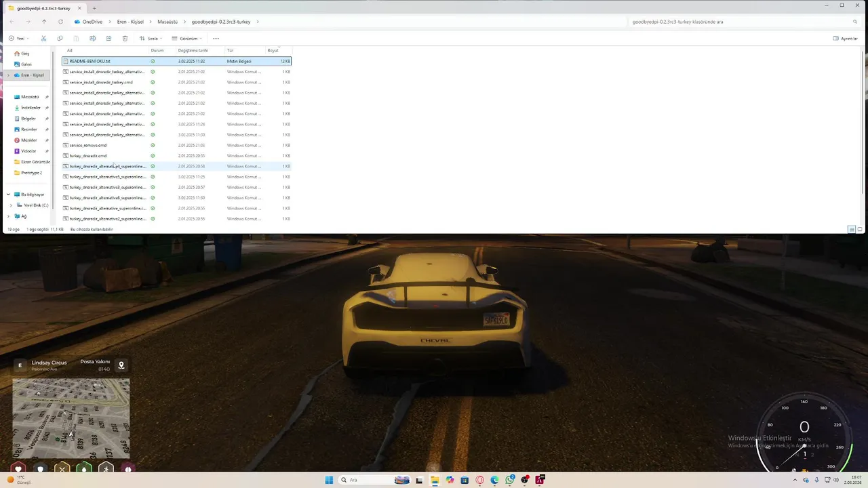Open the Görünüm view dropdown

pos(186,39)
